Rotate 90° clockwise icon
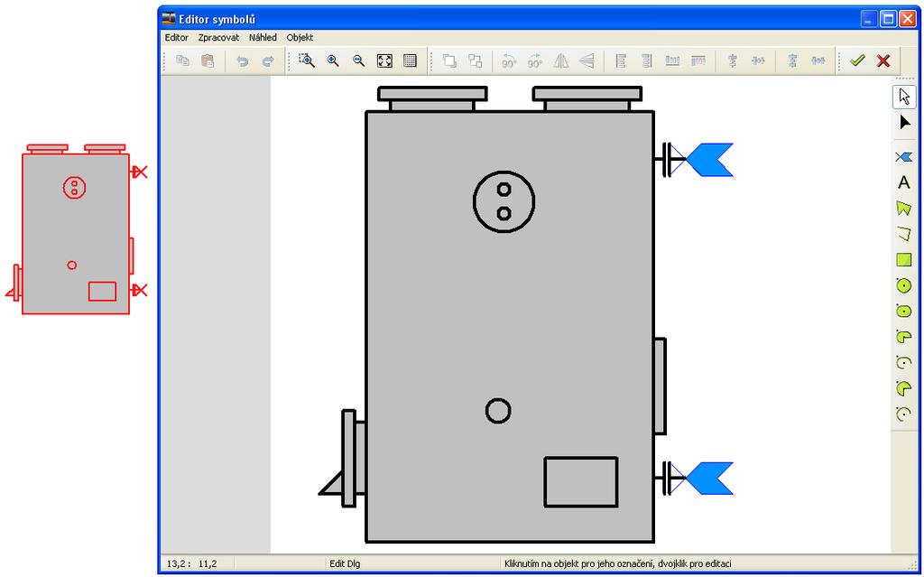Image resolution: width=924 pixels, height=577 pixels. click(x=534, y=60)
